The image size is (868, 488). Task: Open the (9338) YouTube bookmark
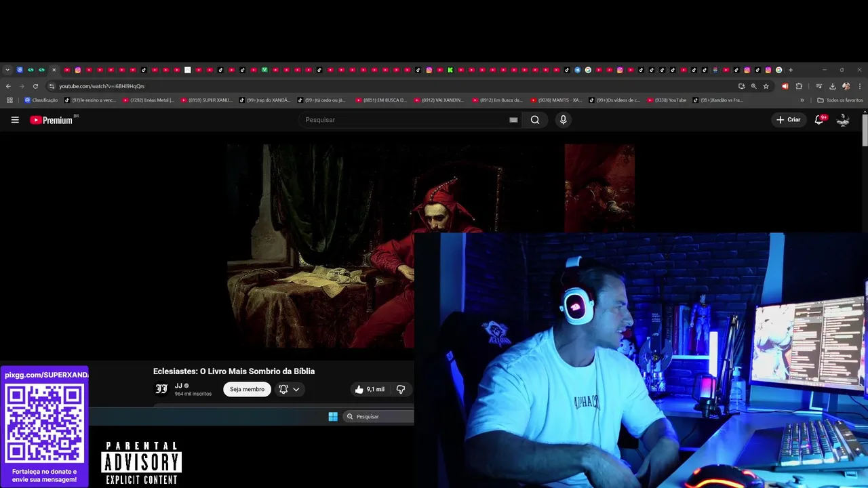[667, 100]
